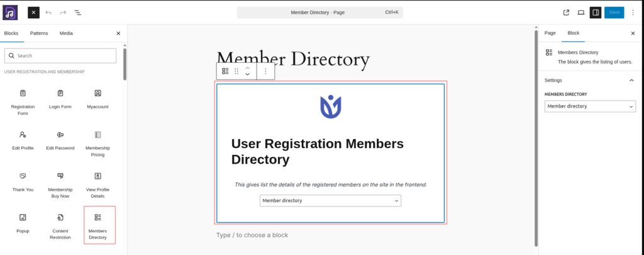Image resolution: width=644 pixels, height=255 pixels.
Task: Click the site logo icon in top bar
Action: click(x=10, y=13)
